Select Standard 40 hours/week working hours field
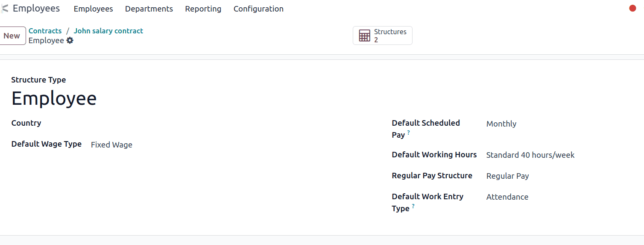 (530, 155)
